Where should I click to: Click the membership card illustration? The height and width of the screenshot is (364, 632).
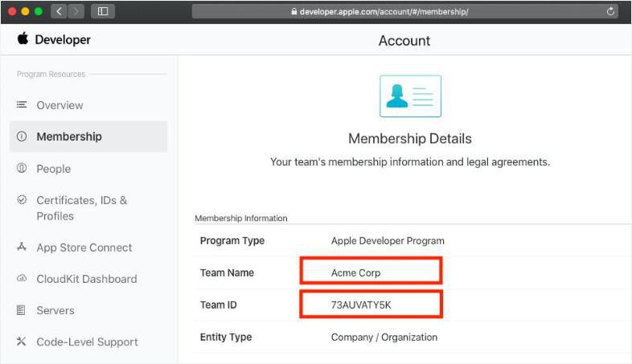pyautogui.click(x=410, y=96)
